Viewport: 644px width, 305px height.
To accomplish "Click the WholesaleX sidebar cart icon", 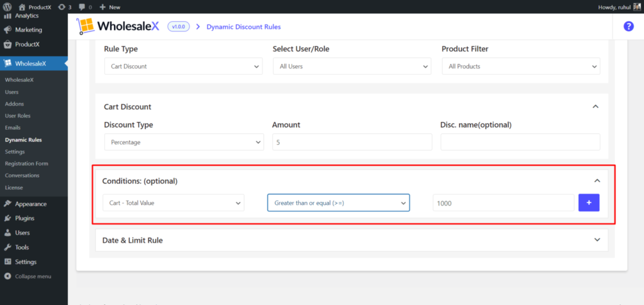I will coord(7,64).
